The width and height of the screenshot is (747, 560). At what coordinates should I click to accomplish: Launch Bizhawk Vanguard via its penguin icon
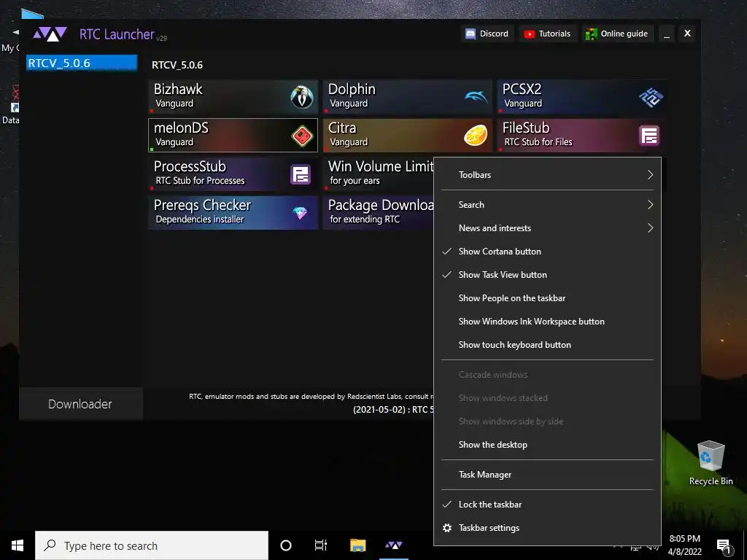pyautogui.click(x=302, y=97)
